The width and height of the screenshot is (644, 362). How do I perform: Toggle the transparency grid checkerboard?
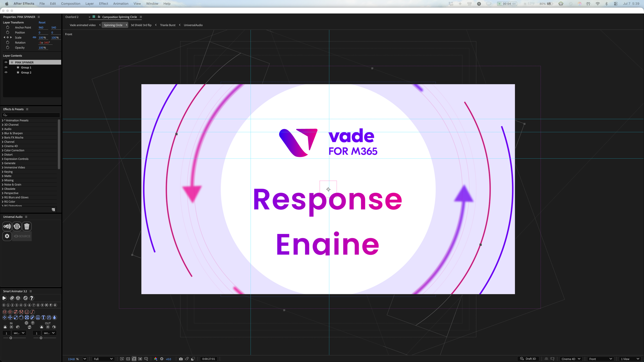(128, 359)
